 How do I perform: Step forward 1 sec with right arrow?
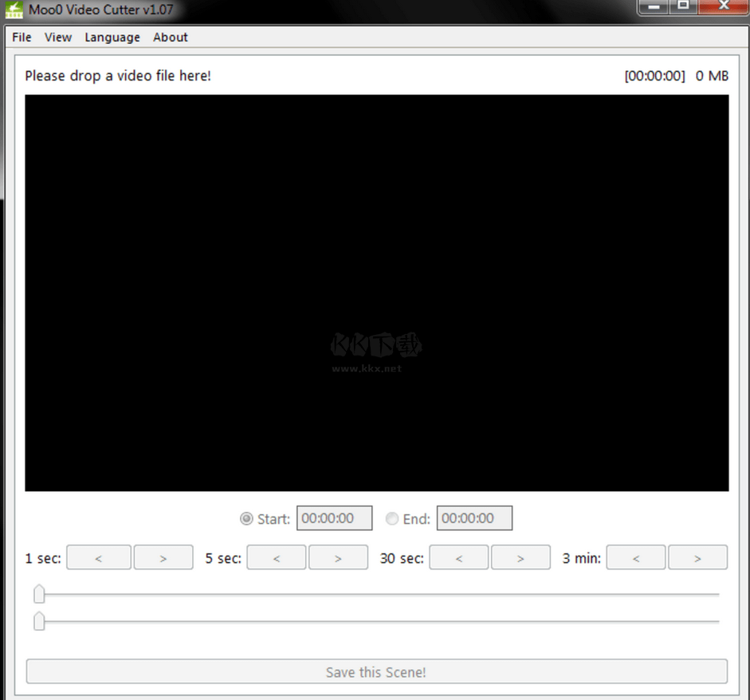[x=163, y=557]
